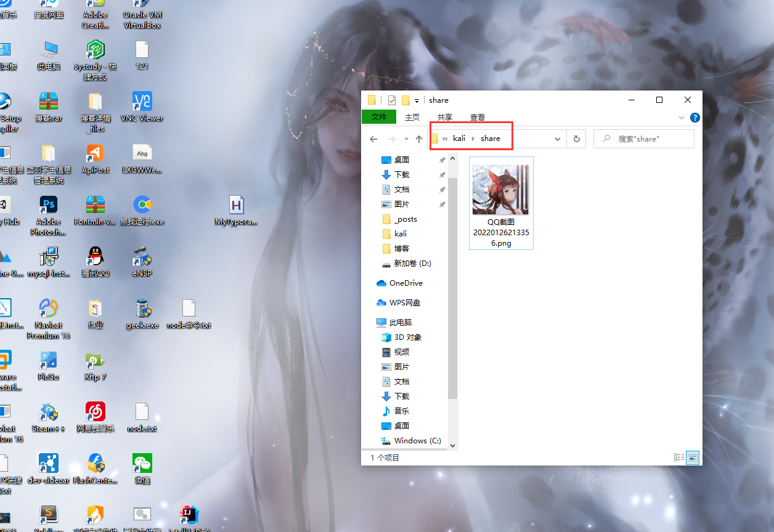This screenshot has height=532, width=774.
Task: Open the recent locations dropdown arrow
Action: pos(406,139)
